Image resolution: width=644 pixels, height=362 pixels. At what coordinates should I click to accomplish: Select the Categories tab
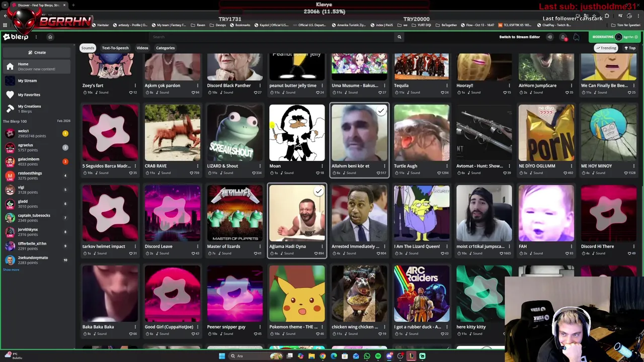coord(165,48)
